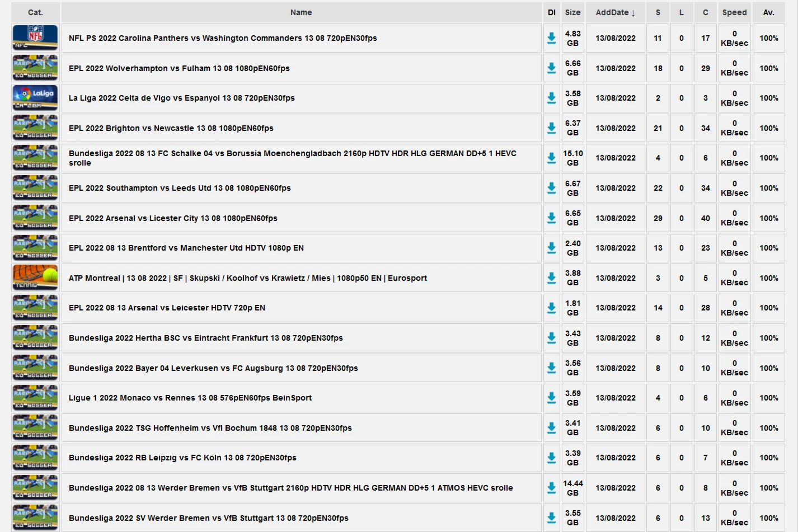Open La Liga 2022 Celta de Vigo vs Espanyol
Screen dimensions: 798x532
coord(182,98)
